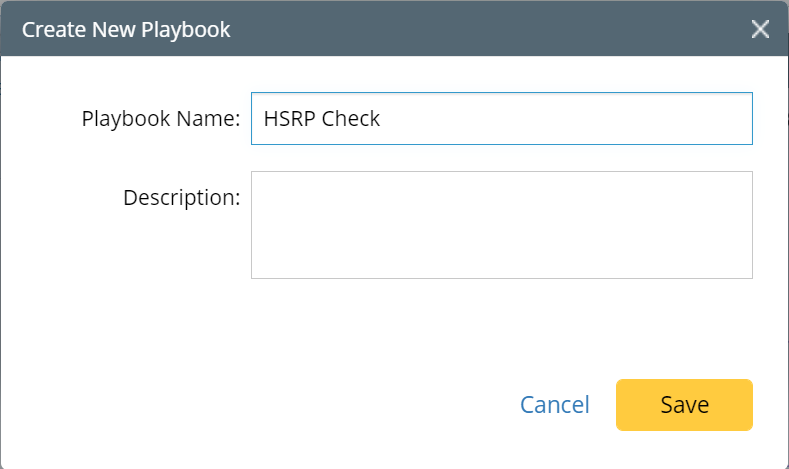789x469 pixels.
Task: Exit dialog via header close icon
Action: 760,29
